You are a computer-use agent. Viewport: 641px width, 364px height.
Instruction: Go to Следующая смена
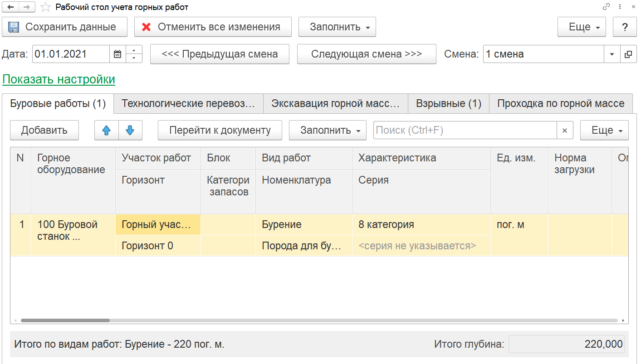pos(367,54)
